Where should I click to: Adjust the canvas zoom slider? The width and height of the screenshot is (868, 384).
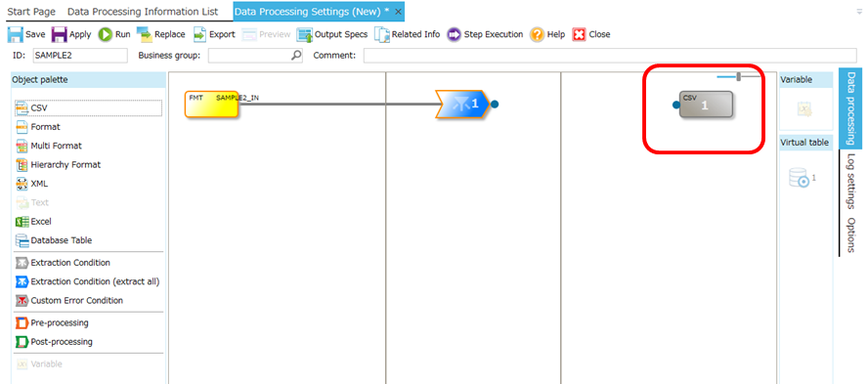(738, 76)
